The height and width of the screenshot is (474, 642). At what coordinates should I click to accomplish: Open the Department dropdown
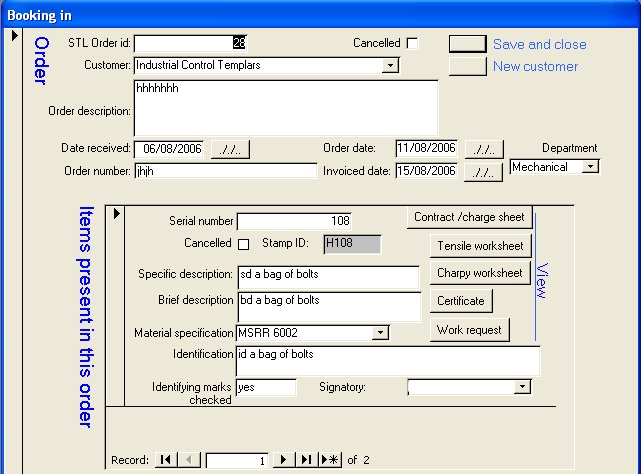click(x=590, y=167)
